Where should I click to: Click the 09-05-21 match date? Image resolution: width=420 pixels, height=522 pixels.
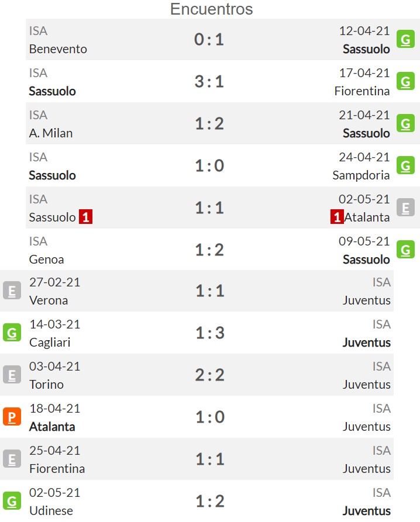coord(364,241)
